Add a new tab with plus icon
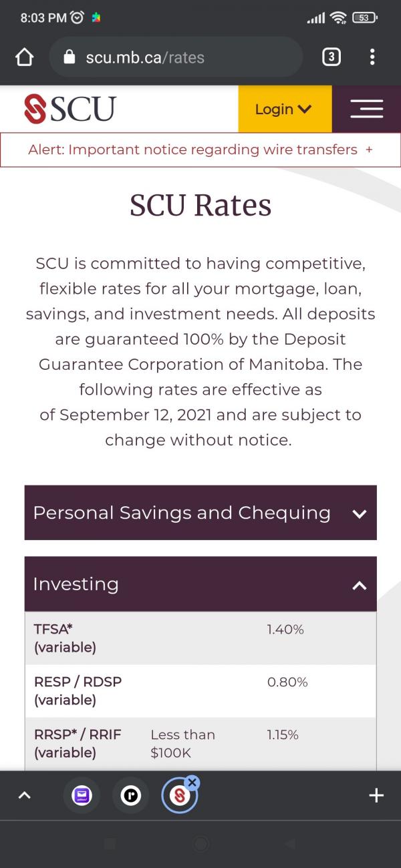This screenshot has width=401, height=868. (376, 795)
